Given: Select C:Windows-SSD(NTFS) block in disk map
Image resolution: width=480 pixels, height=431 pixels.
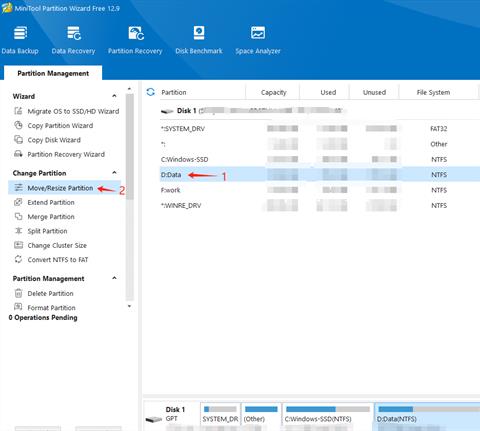Looking at the screenshot, I should coord(327,416).
